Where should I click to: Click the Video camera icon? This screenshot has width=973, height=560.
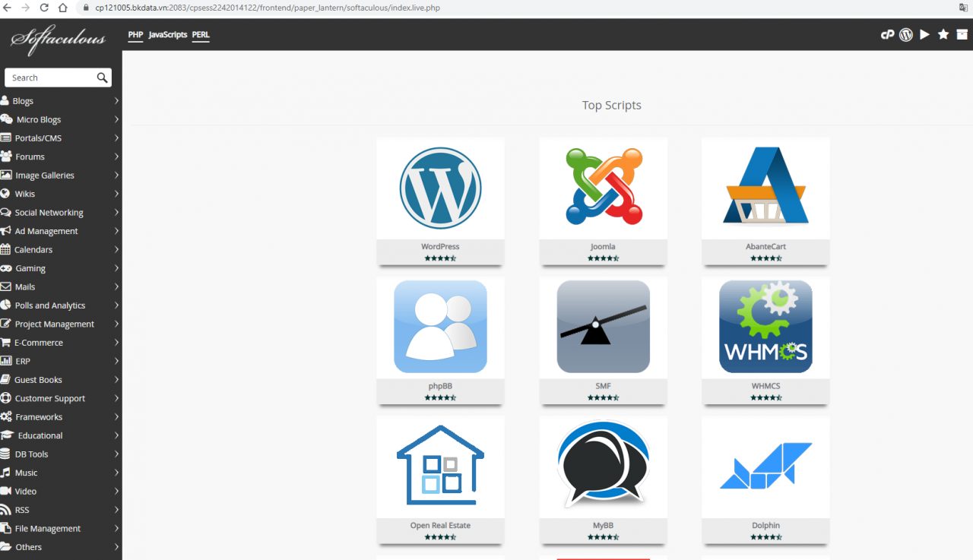[6, 491]
